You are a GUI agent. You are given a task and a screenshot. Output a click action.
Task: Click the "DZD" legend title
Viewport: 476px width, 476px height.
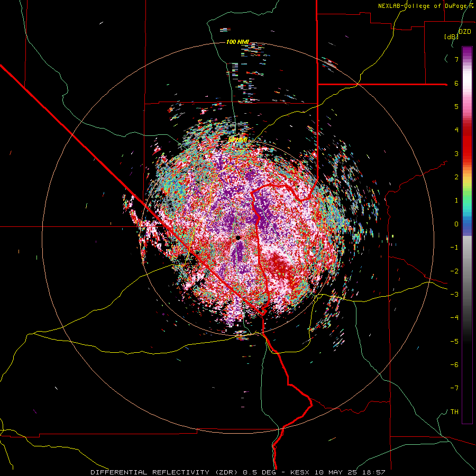point(465,32)
